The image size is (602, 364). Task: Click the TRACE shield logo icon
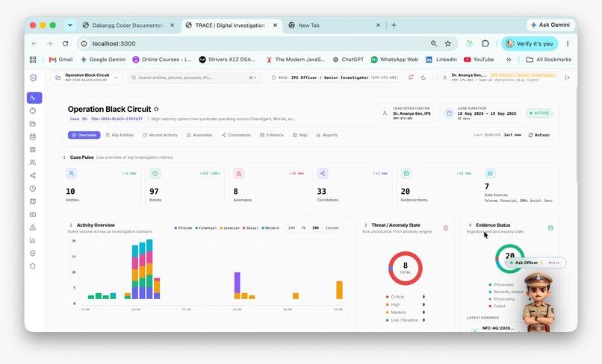pyautogui.click(x=34, y=78)
